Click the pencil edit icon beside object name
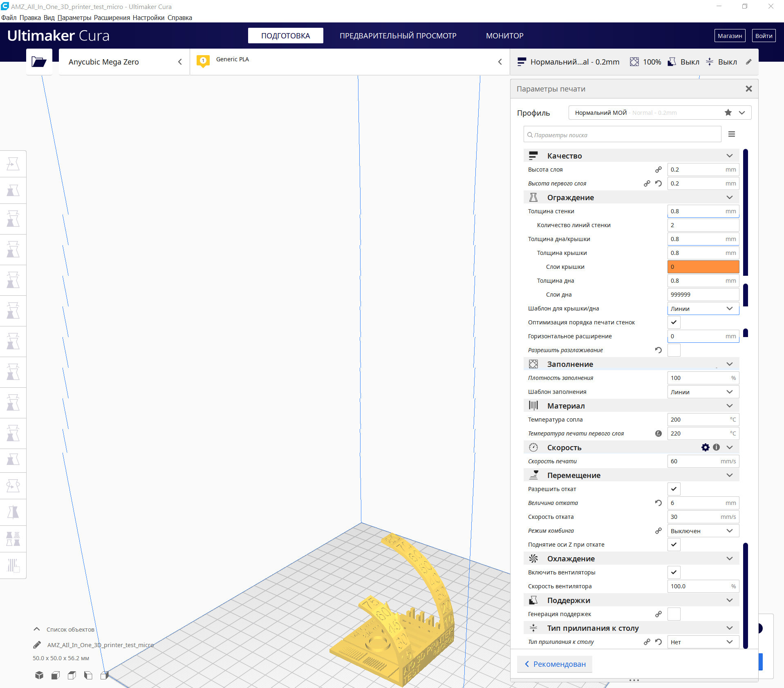Viewport: 784px width, 688px height. click(37, 645)
